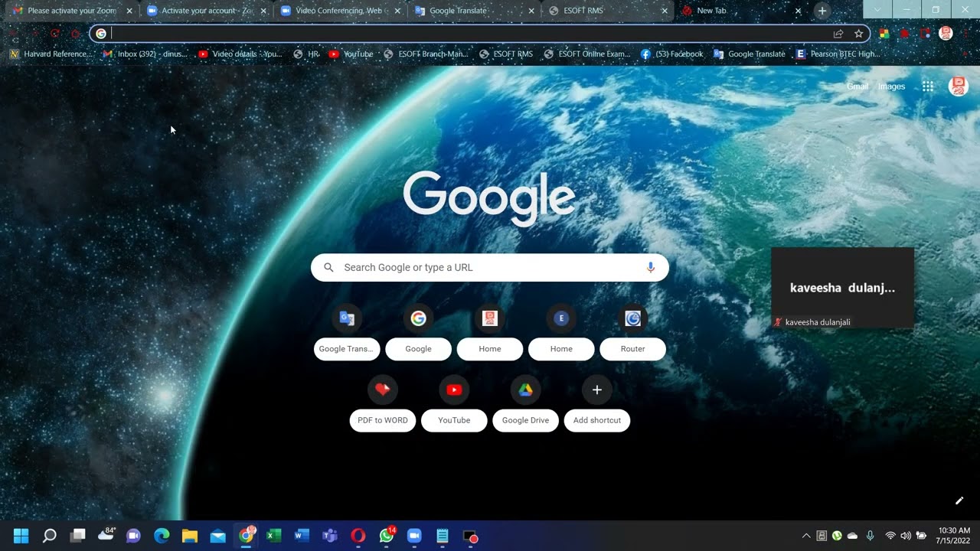980x551 pixels.
Task: Open the (53) Facebook bookmark
Action: coord(671,54)
